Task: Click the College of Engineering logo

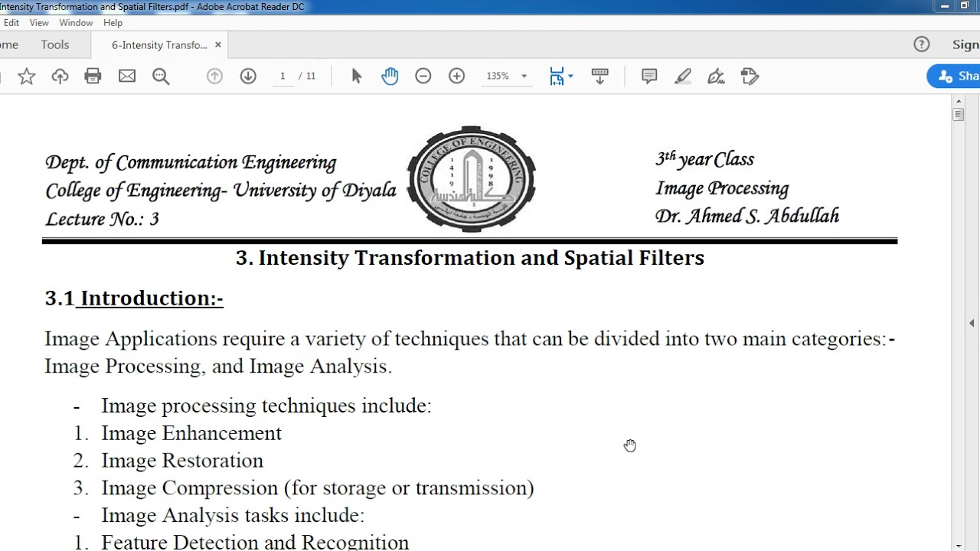Action: click(471, 179)
